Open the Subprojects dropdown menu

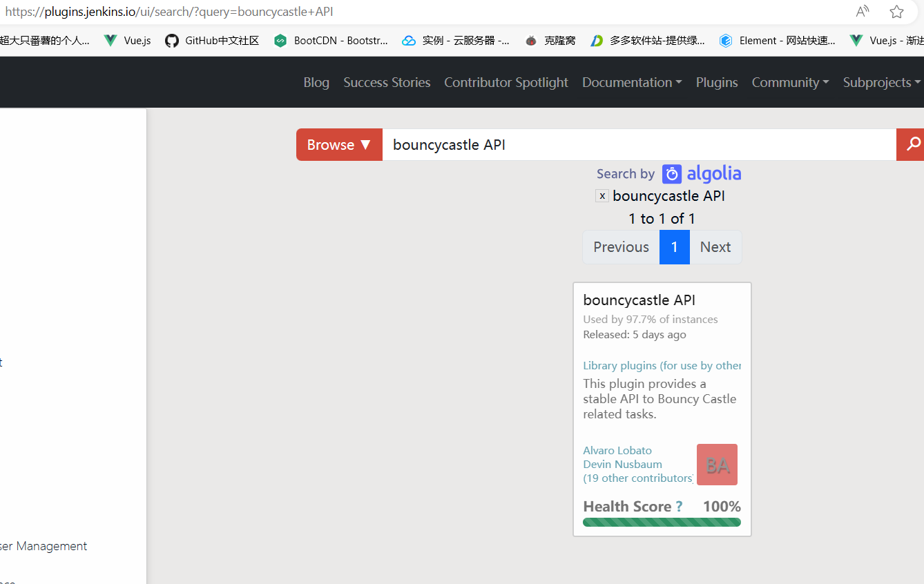(881, 82)
